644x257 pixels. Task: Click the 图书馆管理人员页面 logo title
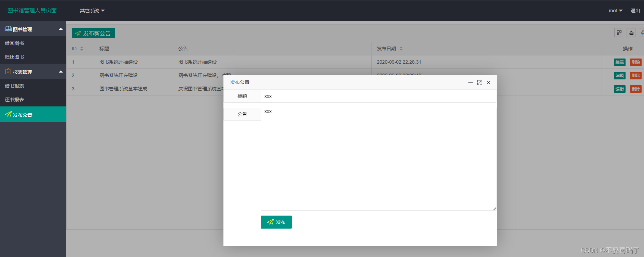[x=32, y=11]
